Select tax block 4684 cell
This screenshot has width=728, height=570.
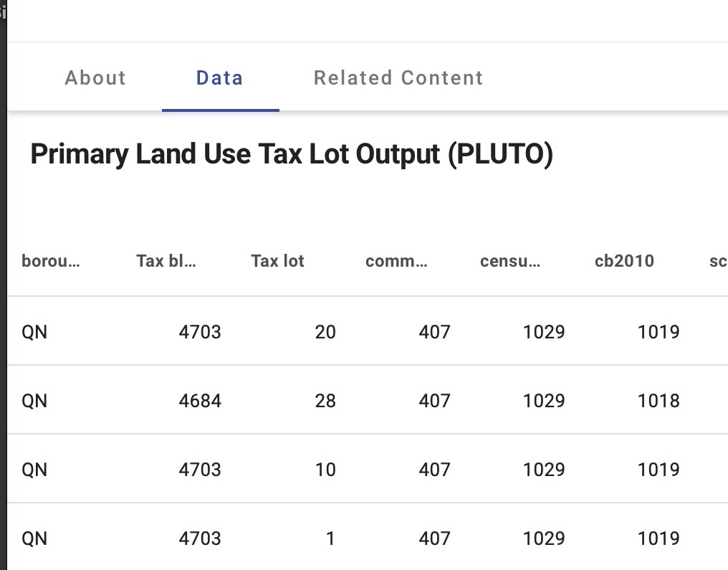pos(200,401)
